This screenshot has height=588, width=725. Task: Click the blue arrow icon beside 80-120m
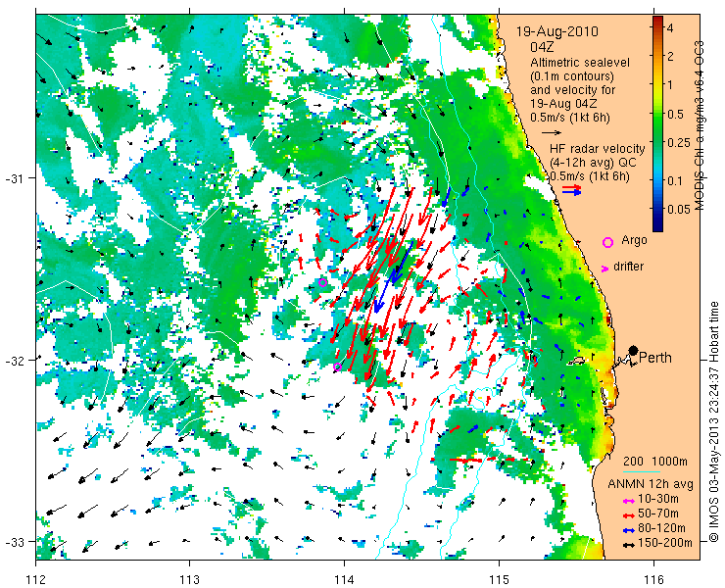[x=627, y=530]
